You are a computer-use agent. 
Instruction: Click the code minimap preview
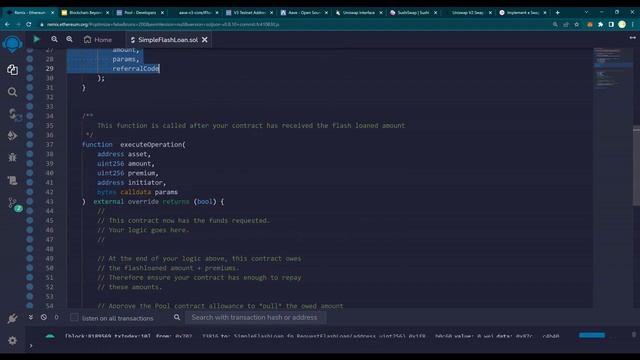click(x=613, y=69)
